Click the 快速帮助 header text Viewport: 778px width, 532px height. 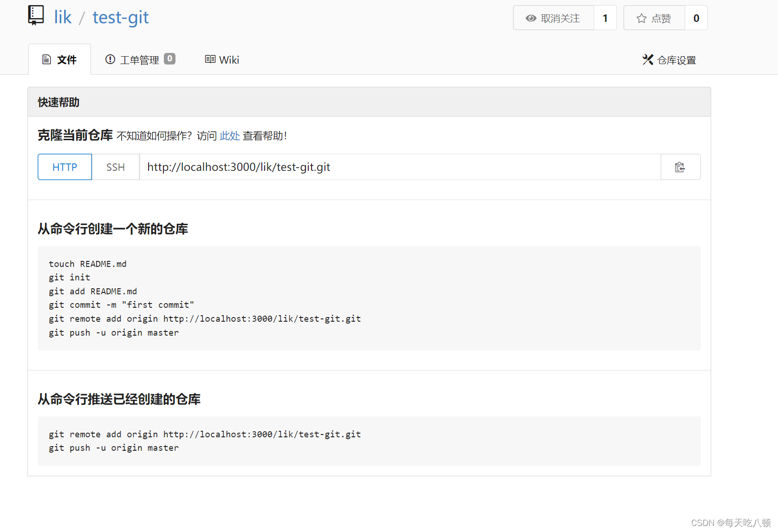tap(58, 102)
